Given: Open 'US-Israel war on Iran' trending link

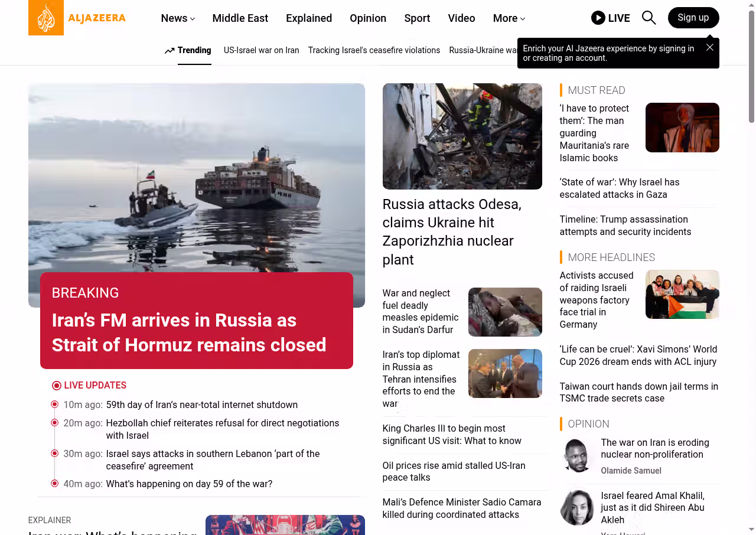Looking at the screenshot, I should pyautogui.click(x=261, y=50).
